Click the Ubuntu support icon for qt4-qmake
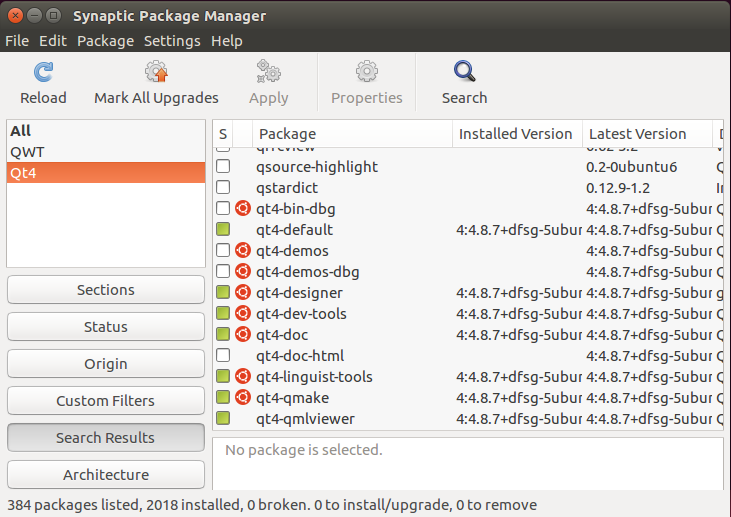731x517 pixels. click(x=243, y=397)
